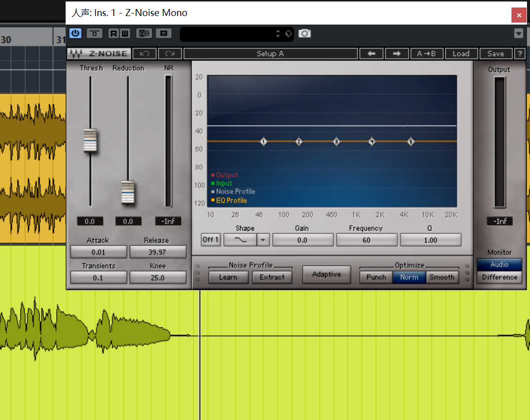Toggle the A/B comparison settings icon
The image size is (530, 420).
pyautogui.click(x=144, y=34)
